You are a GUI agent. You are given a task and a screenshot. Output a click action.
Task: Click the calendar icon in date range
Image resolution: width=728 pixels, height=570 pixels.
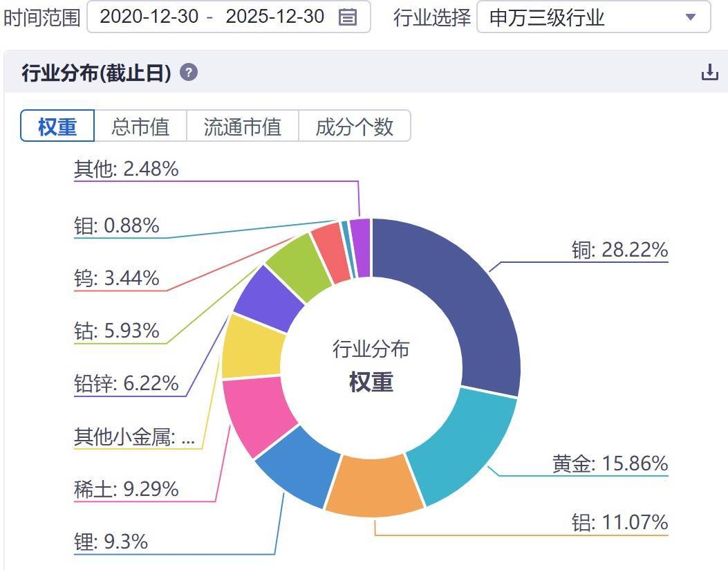[348, 17]
